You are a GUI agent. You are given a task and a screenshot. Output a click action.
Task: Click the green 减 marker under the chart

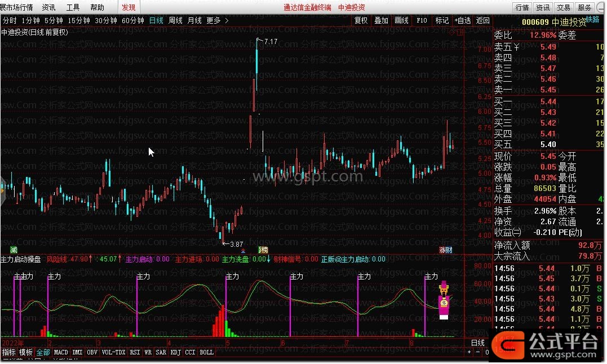[x=14, y=250]
